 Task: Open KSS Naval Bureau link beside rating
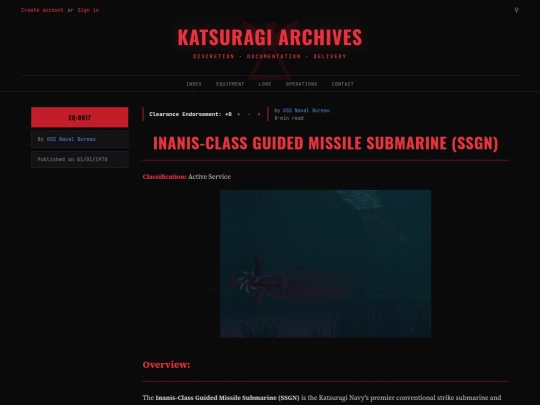point(306,110)
